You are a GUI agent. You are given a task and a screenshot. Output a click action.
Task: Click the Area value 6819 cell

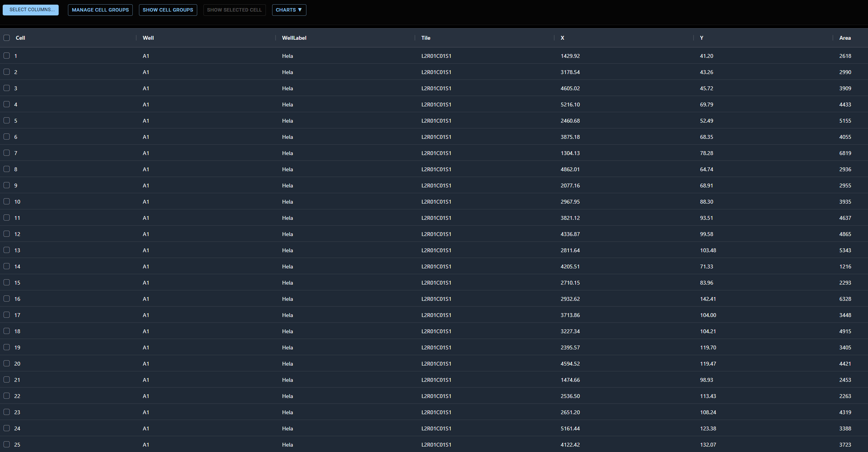point(845,153)
